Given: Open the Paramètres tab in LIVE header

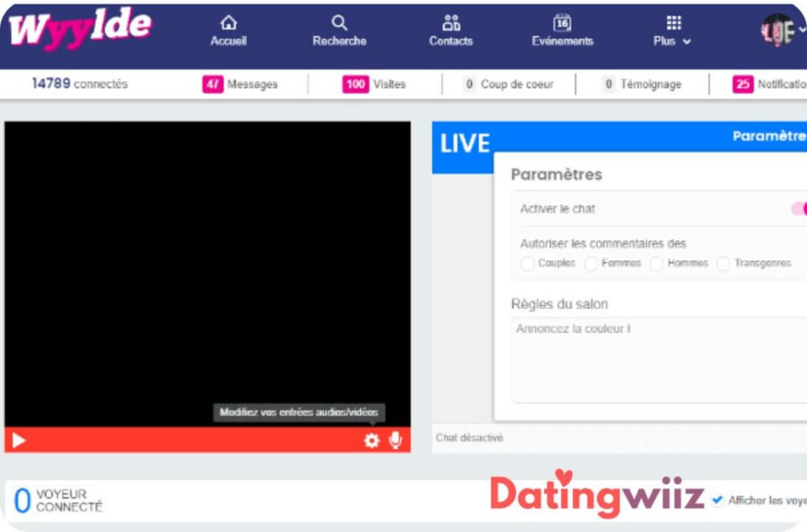Looking at the screenshot, I should (x=768, y=136).
